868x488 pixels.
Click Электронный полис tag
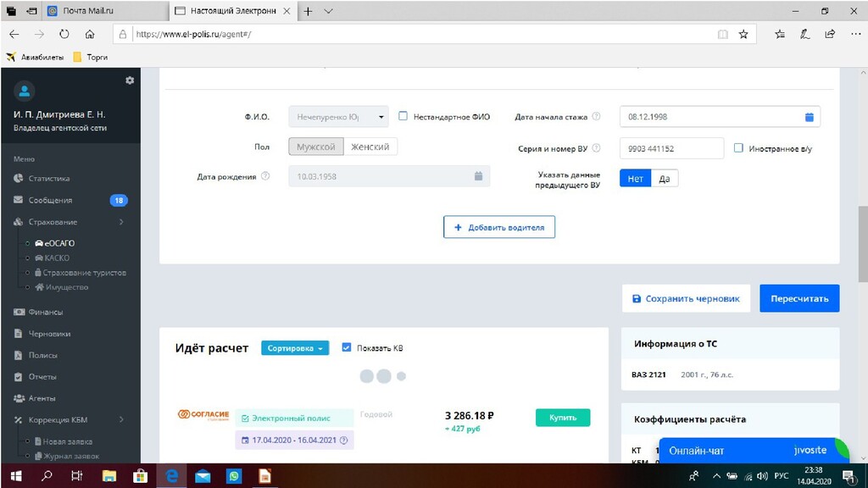click(x=294, y=419)
